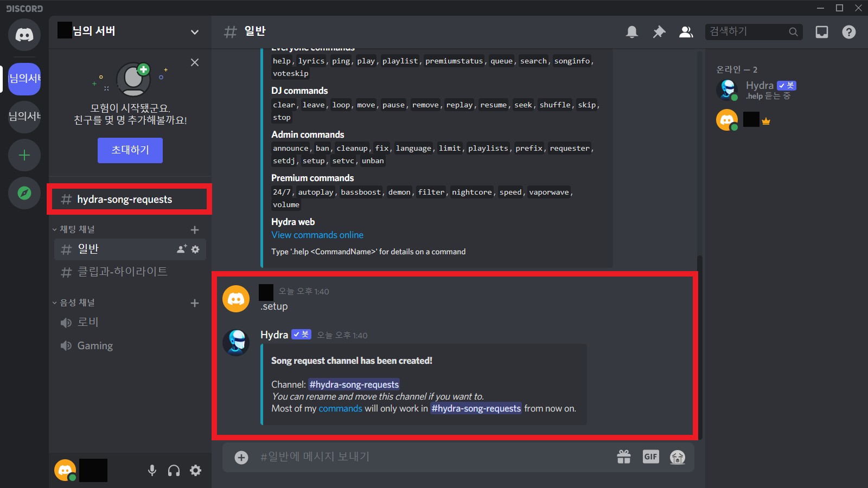Open the emoji picker
This screenshot has width=868, height=488.
point(678,458)
